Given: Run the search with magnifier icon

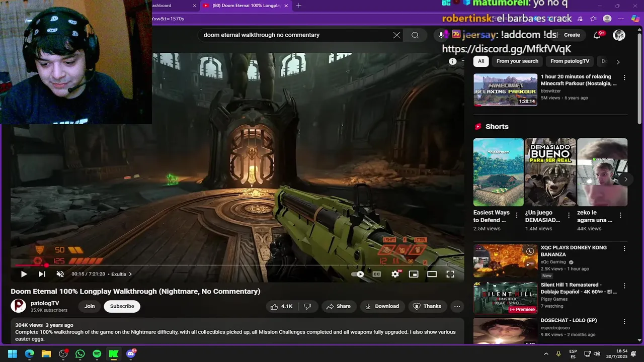Looking at the screenshot, I should [415, 35].
